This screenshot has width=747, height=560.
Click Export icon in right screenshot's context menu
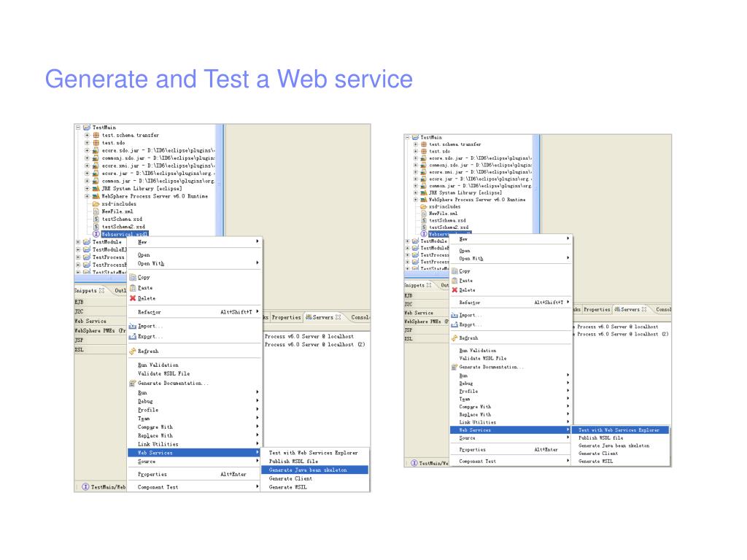[x=454, y=324]
